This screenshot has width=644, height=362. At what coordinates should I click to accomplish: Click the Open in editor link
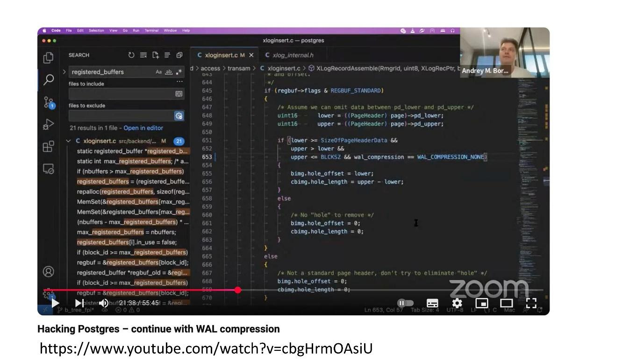[143, 128]
